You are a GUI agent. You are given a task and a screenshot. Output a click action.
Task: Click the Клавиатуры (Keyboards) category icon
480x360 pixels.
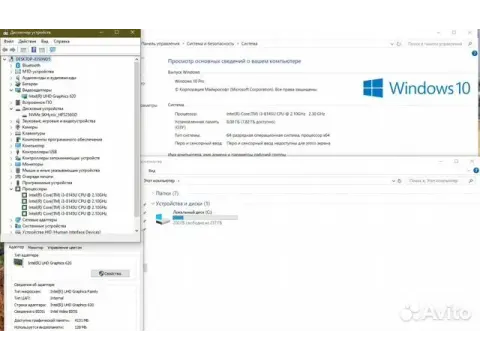click(x=18, y=133)
